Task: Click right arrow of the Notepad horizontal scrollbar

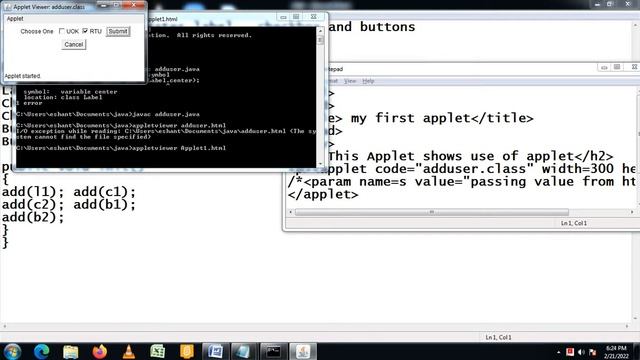Action: tap(632, 212)
